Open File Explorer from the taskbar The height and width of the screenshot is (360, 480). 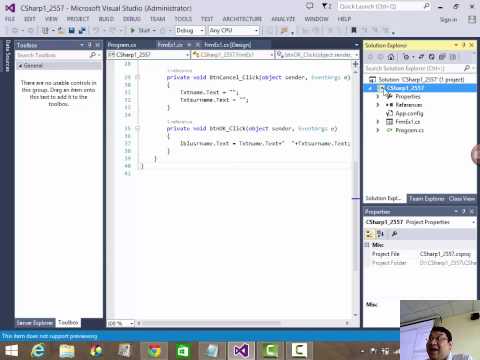(x=67, y=351)
